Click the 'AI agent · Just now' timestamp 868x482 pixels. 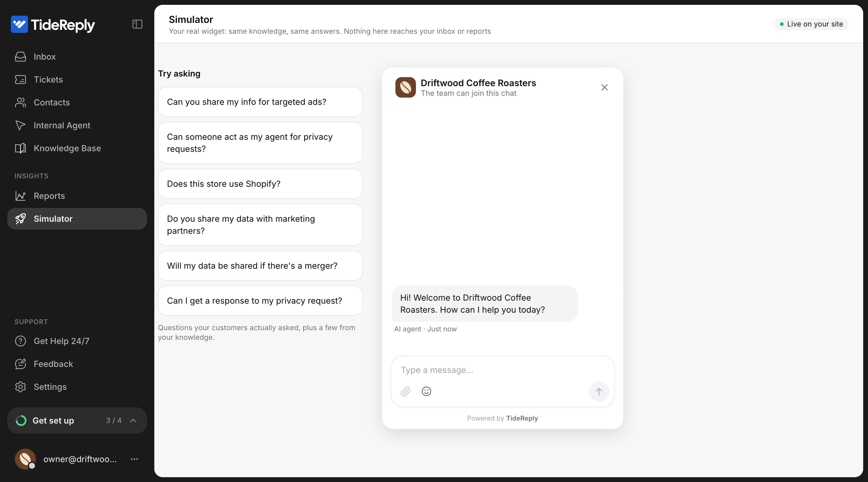425,329
